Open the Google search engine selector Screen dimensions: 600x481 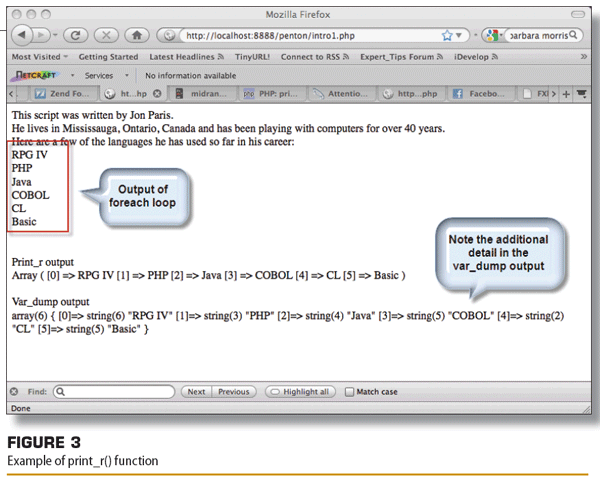tap(493, 36)
